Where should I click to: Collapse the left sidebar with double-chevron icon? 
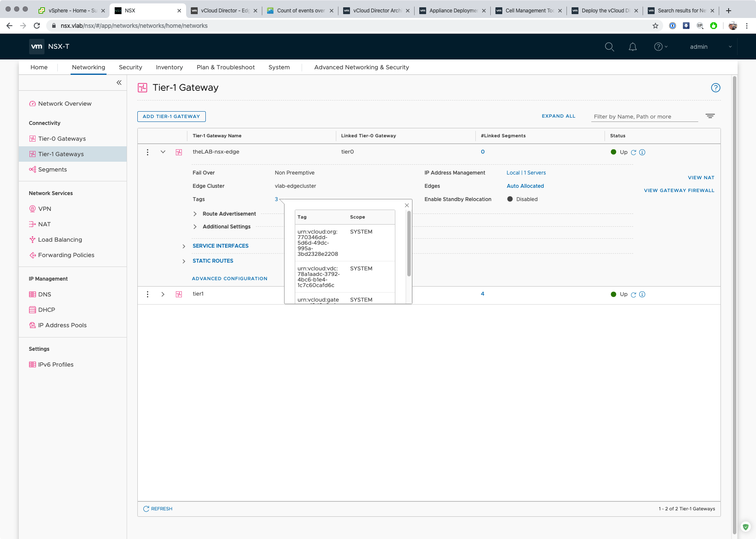click(x=119, y=83)
